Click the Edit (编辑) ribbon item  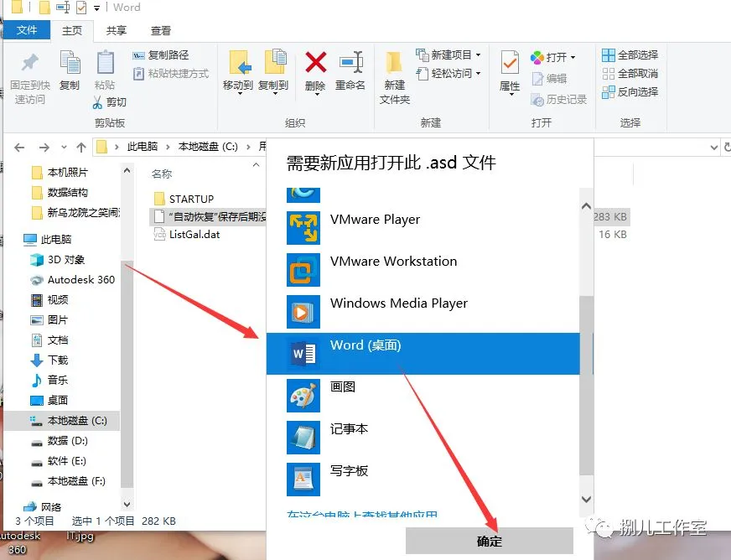[x=549, y=78]
